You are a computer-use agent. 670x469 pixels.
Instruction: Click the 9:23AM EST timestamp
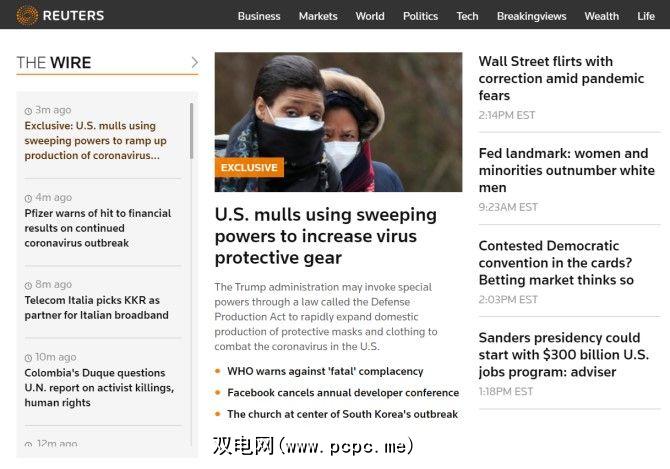pyautogui.click(x=508, y=207)
